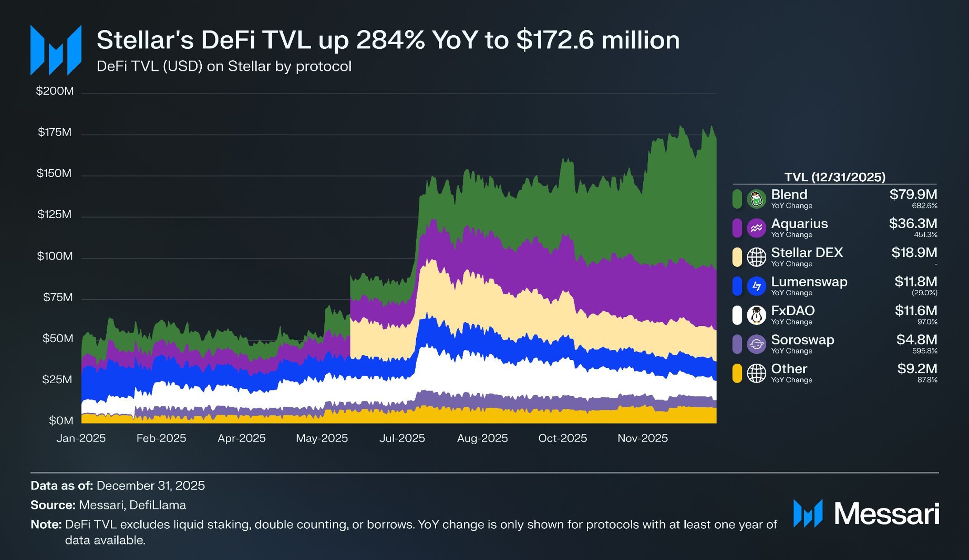Click the Soroswap planet icon

756,344
